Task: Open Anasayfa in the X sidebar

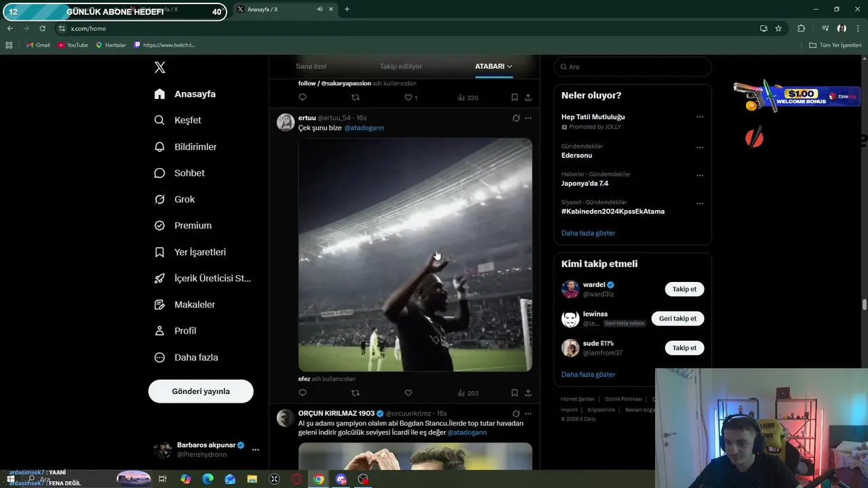Action: click(184, 94)
